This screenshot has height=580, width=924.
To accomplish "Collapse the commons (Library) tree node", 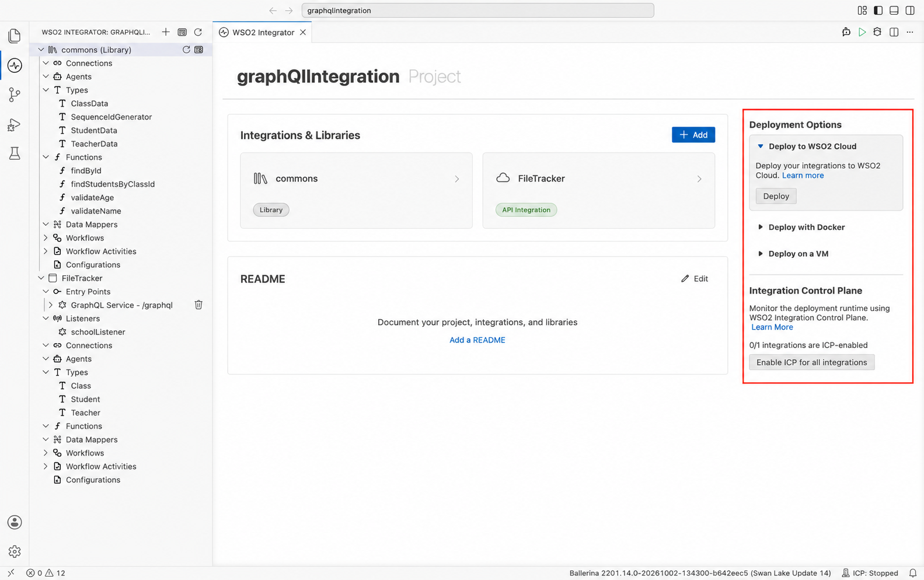I will (x=41, y=50).
